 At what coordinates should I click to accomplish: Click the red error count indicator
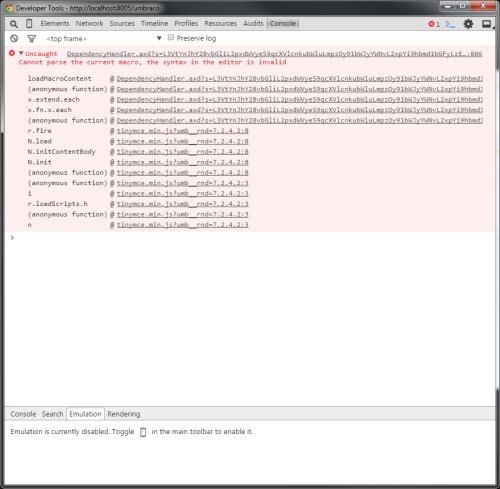coord(434,24)
